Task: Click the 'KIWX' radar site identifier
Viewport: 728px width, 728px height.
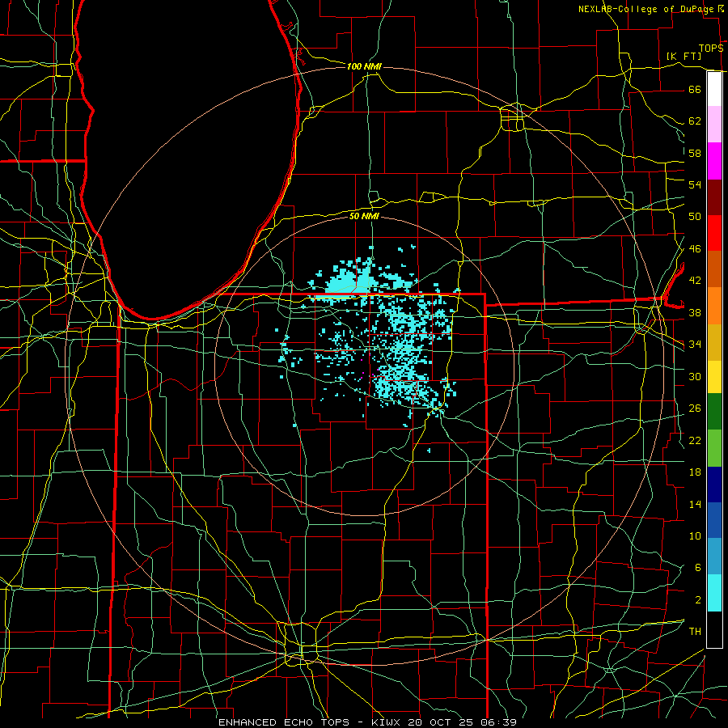Action: tap(387, 722)
